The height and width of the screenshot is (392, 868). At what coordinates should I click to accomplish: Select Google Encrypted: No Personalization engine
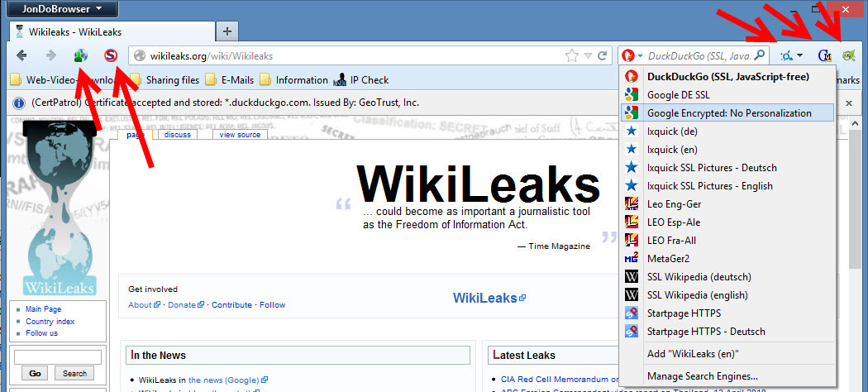727,113
